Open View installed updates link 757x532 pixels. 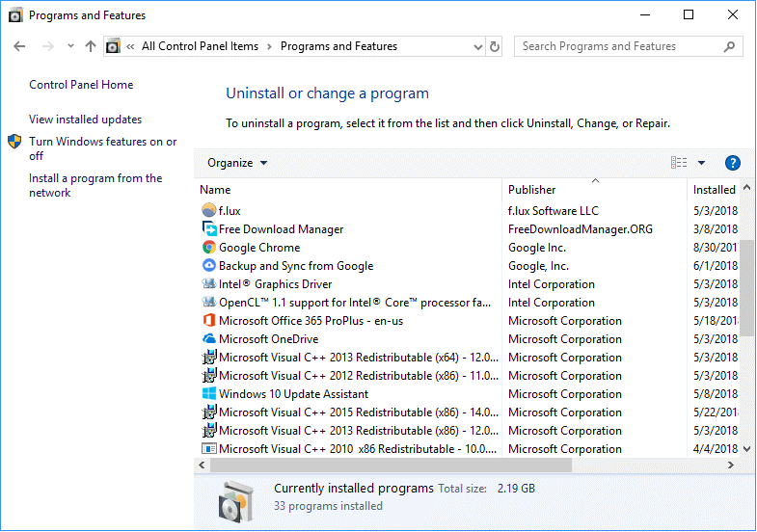click(85, 120)
